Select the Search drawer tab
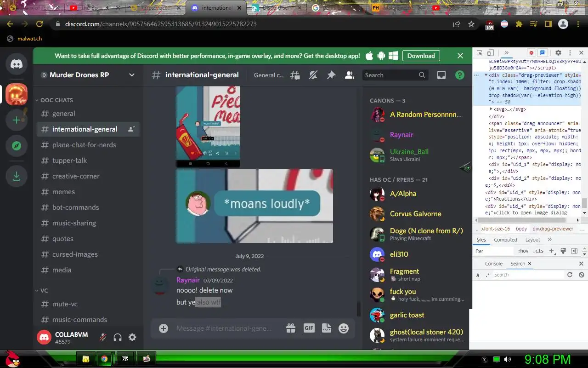 pyautogui.click(x=518, y=264)
